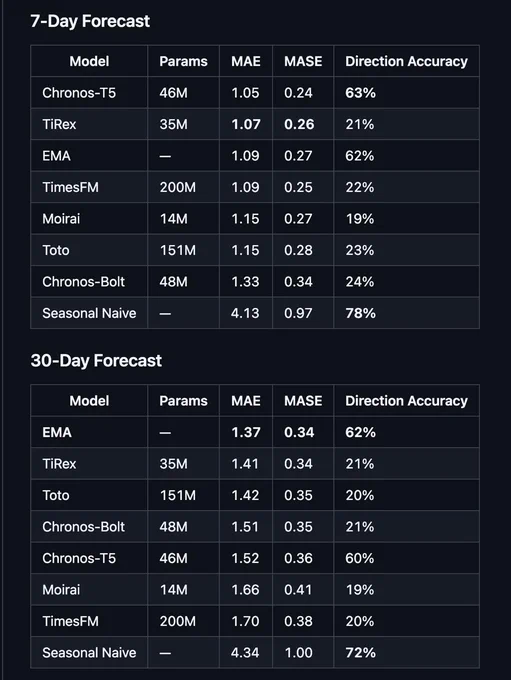Screen dimensions: 511x680
Task: Click the Model header in 7-Day table
Action: tap(89, 61)
